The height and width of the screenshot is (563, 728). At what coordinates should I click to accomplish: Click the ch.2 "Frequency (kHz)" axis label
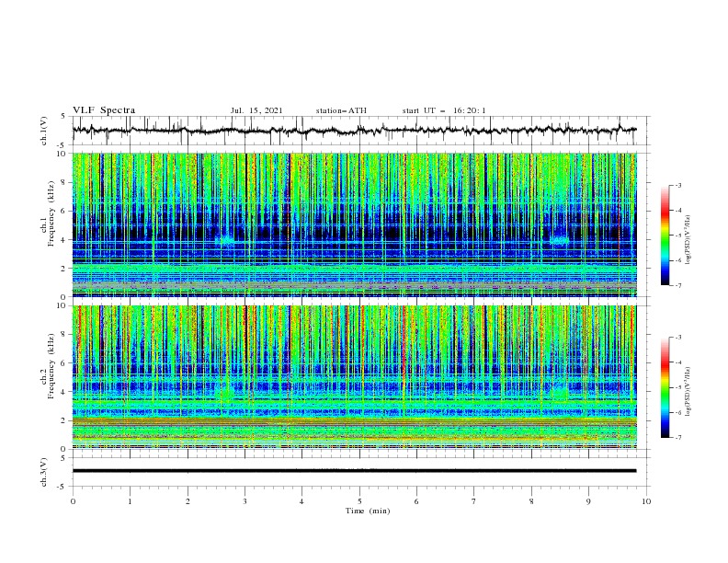pos(51,365)
